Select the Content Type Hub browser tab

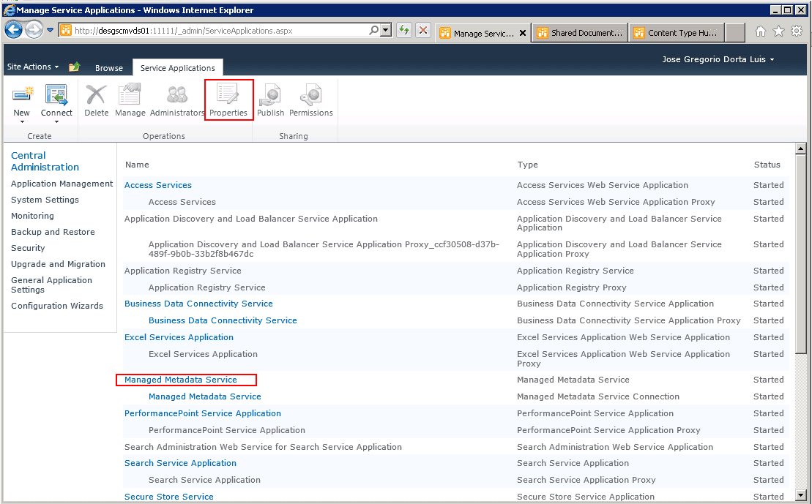(x=676, y=33)
